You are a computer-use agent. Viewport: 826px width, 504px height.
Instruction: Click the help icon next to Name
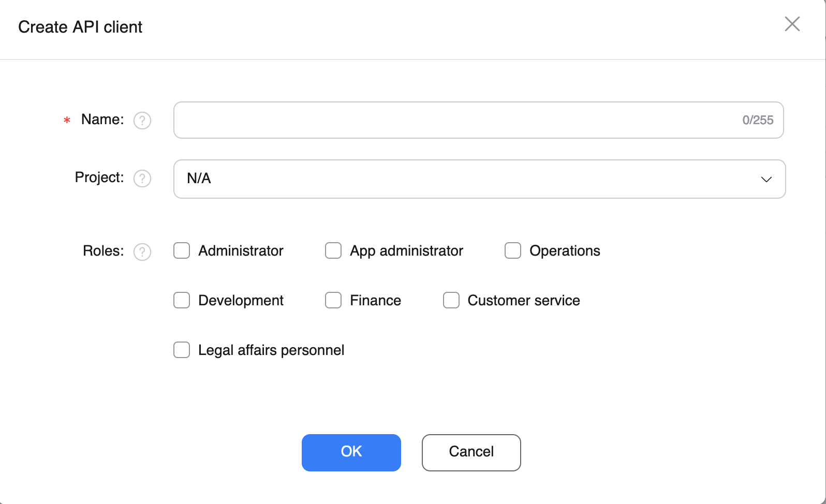point(142,121)
